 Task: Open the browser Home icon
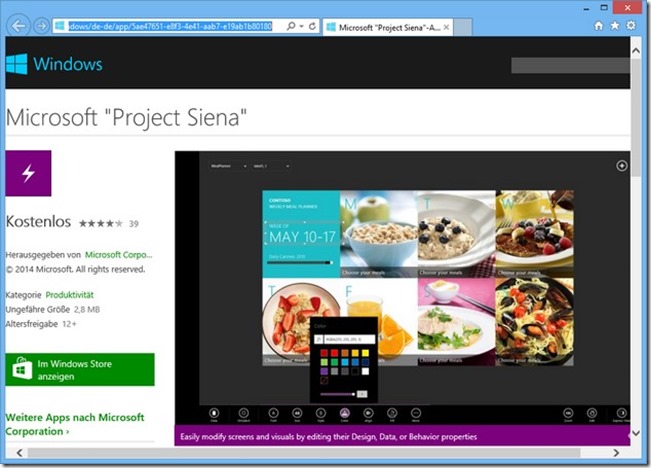click(x=599, y=25)
